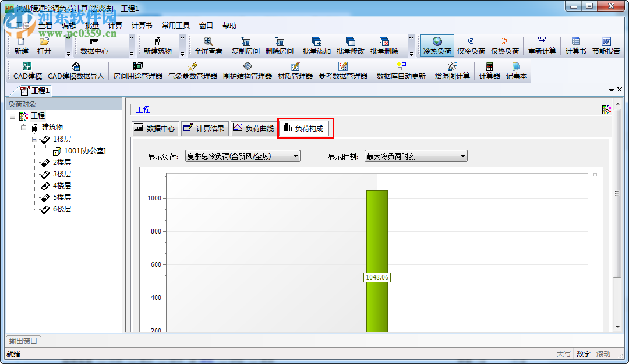Click the 批量修改 batch modify icon
The width and height of the screenshot is (629, 364).
(x=350, y=46)
